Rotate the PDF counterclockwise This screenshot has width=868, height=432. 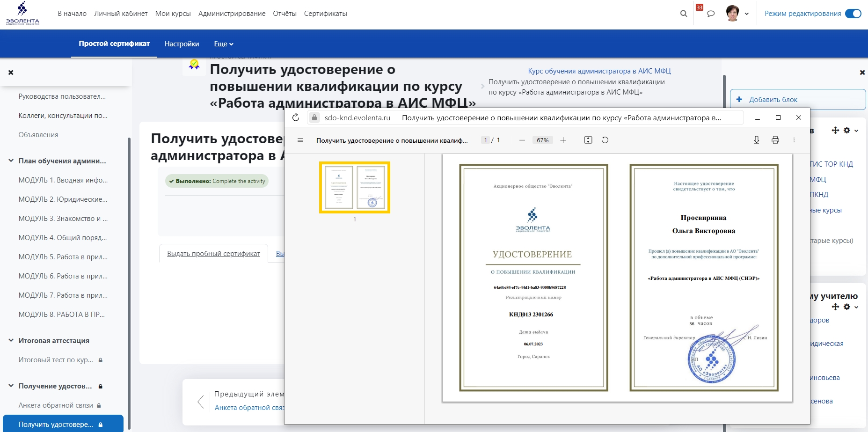[605, 140]
